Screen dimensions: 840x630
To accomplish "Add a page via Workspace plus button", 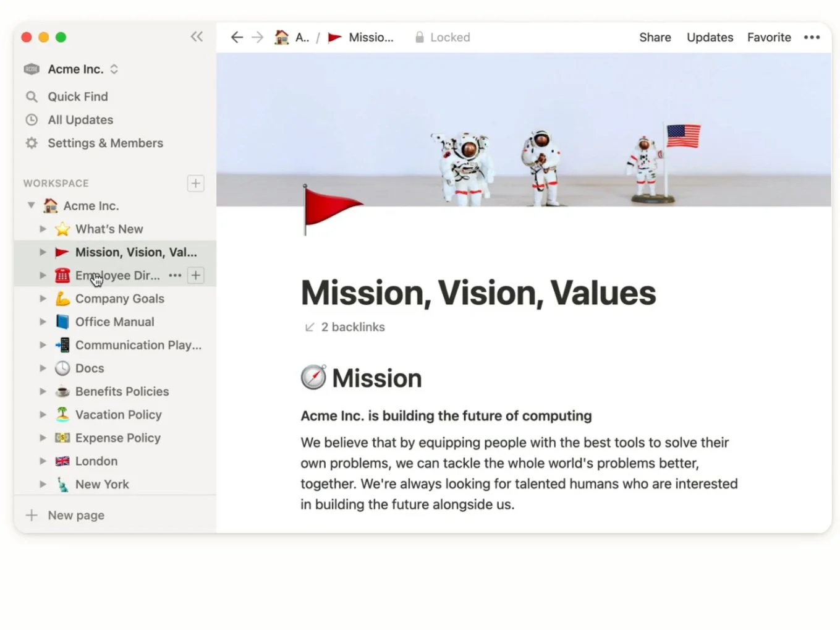I will tap(196, 183).
